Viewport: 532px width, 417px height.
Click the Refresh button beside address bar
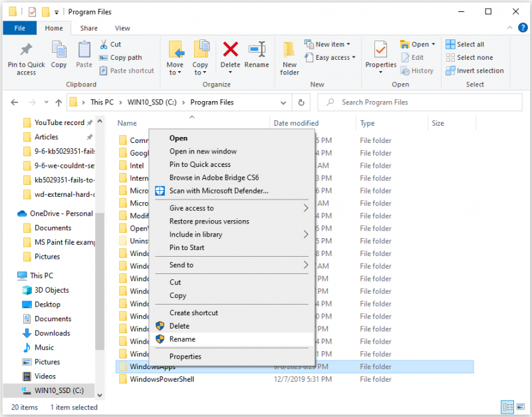[301, 102]
